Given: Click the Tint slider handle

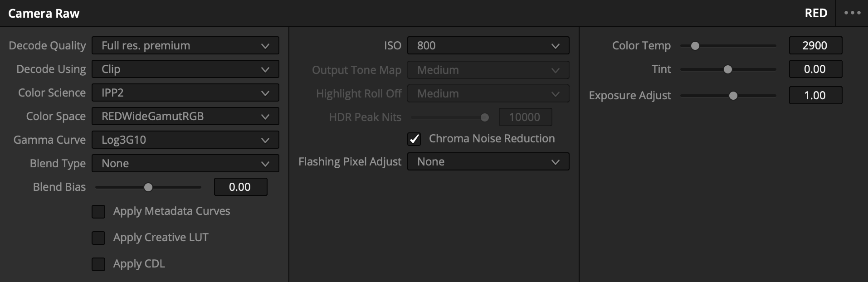Looking at the screenshot, I should (x=727, y=69).
